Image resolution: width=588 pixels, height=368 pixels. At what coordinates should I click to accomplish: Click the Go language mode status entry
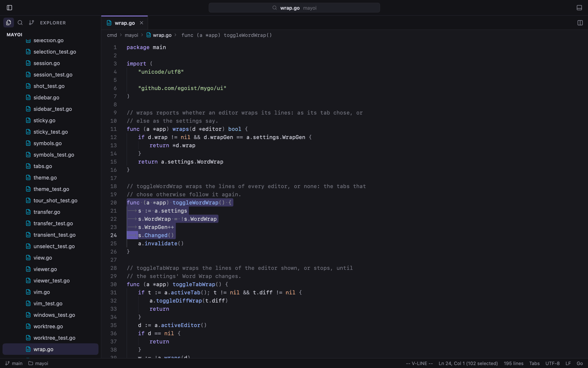pos(580,363)
